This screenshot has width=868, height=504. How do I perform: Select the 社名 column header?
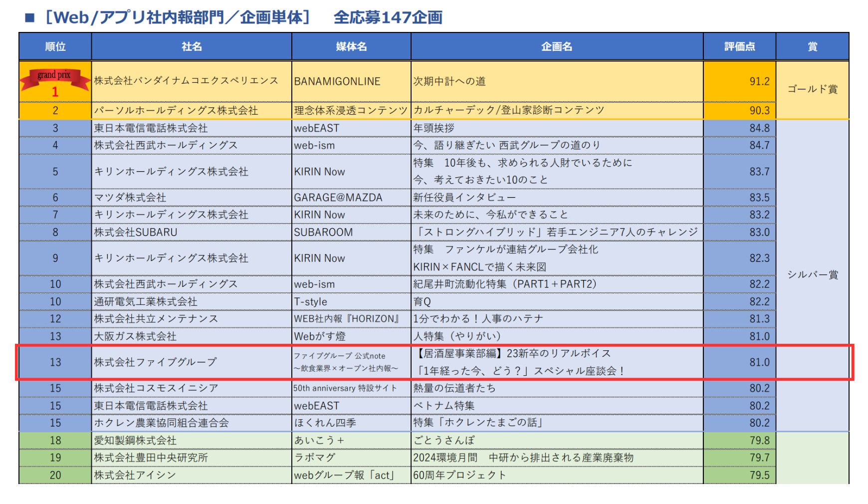tap(192, 46)
